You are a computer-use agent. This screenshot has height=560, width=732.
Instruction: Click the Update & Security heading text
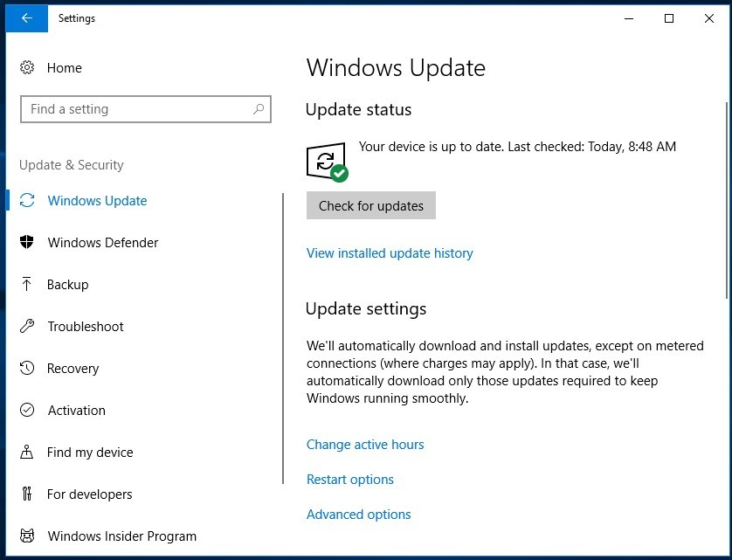[x=72, y=165]
